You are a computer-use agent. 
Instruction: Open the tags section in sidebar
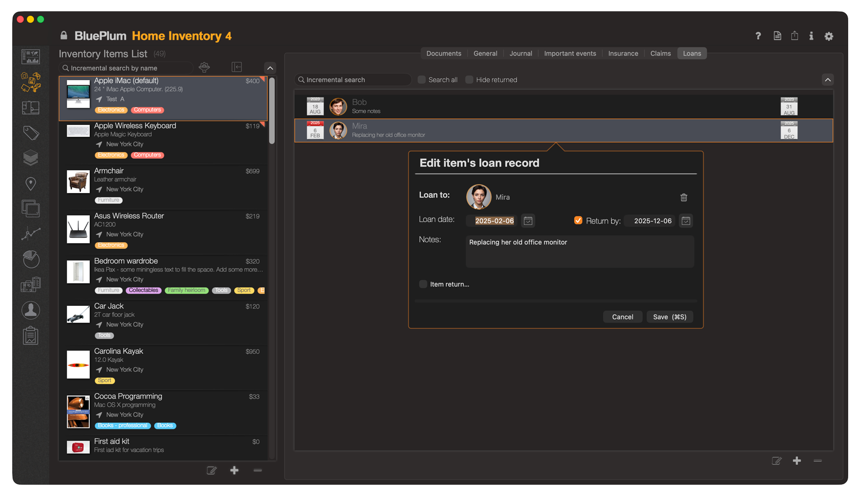coord(30,133)
